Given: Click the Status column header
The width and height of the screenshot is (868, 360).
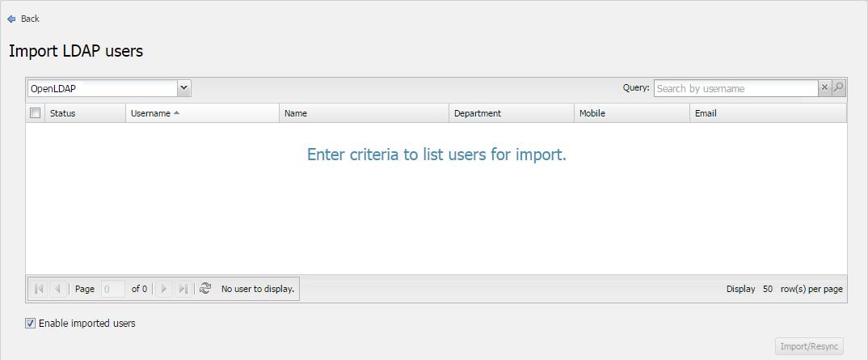Looking at the screenshot, I should (63, 113).
